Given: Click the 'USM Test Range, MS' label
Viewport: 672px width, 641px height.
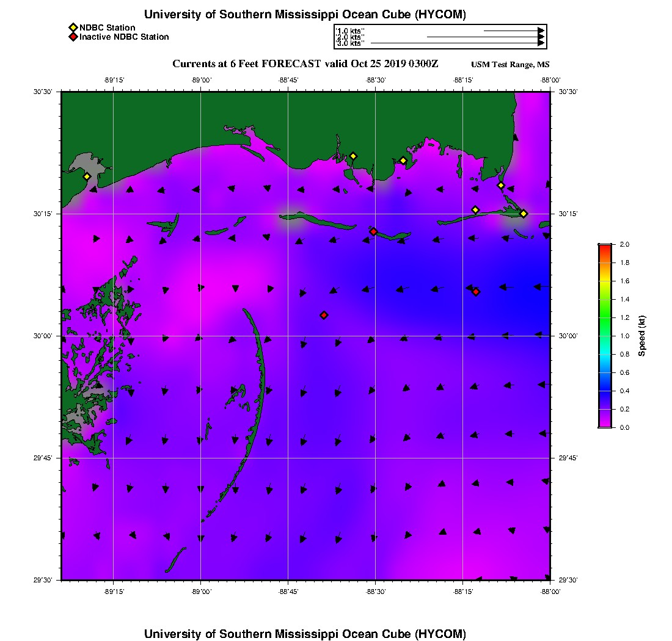Looking at the screenshot, I should click(510, 65).
